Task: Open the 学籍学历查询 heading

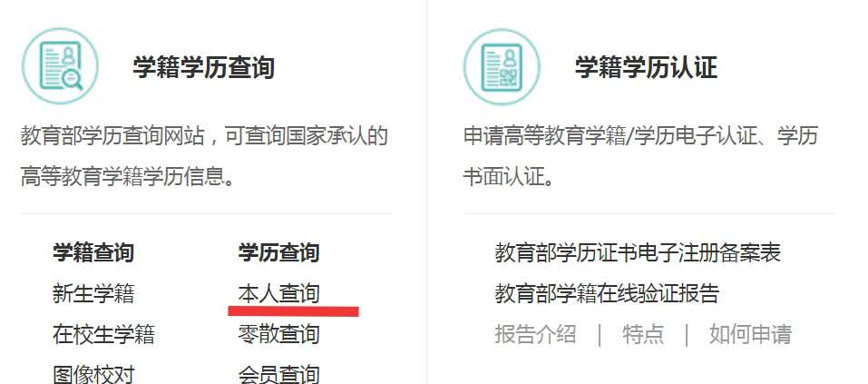Action: pos(204,67)
